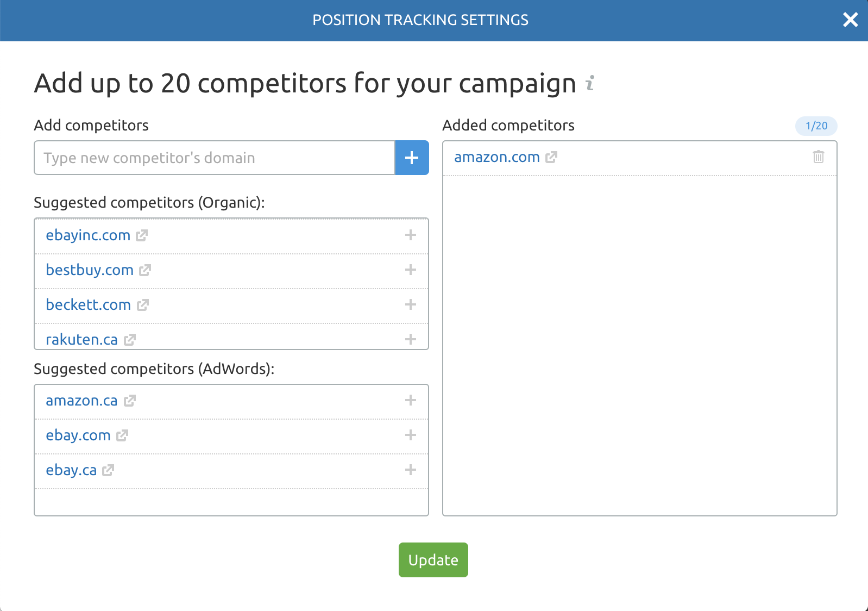Open external link icon beside amazon.com

(551, 157)
